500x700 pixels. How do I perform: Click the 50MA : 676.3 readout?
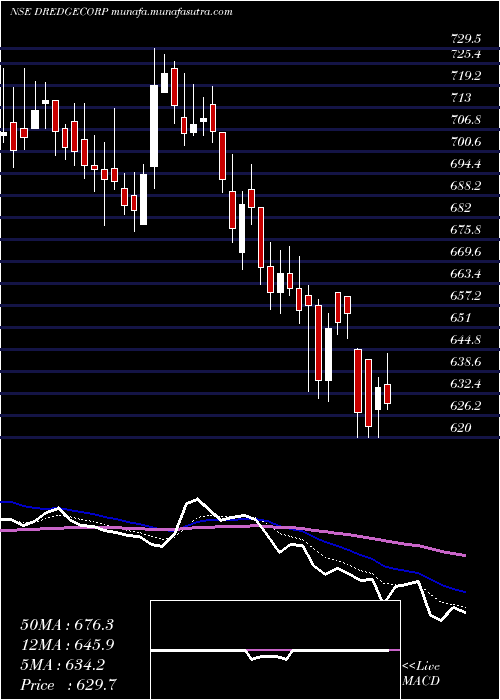(x=67, y=625)
